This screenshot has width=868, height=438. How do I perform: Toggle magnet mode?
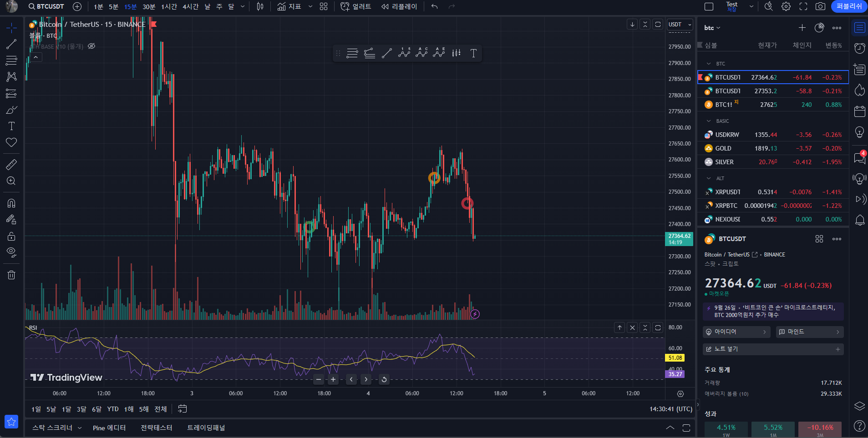tap(11, 203)
